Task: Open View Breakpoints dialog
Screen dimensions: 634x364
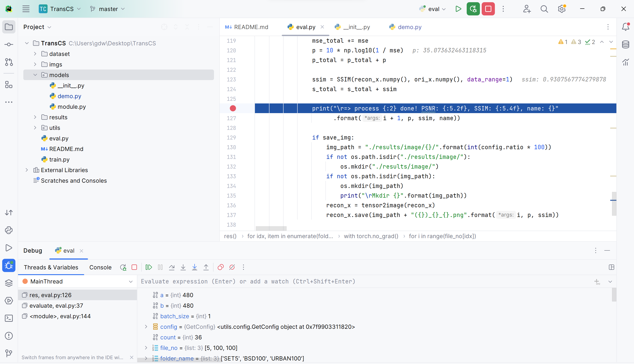Action: point(221,267)
